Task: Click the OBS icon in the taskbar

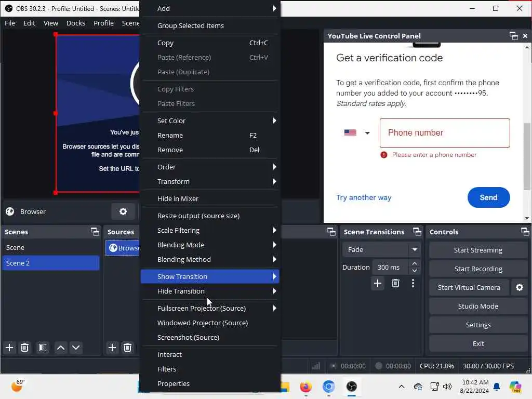Action: click(352, 387)
